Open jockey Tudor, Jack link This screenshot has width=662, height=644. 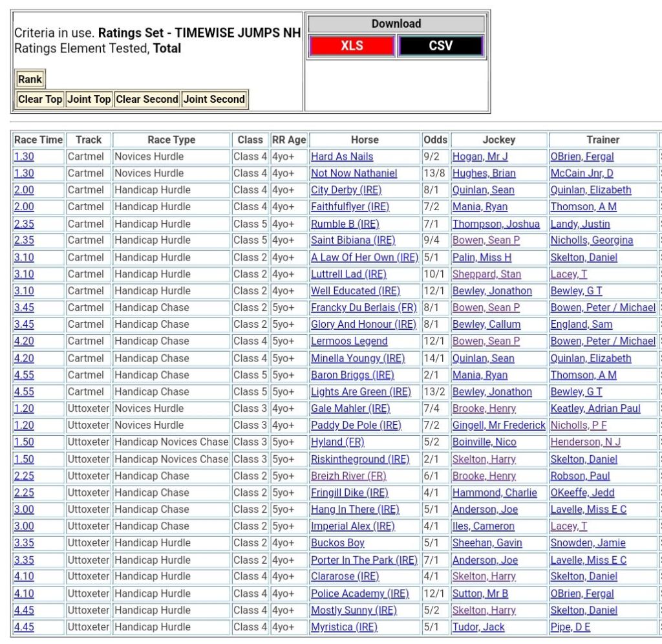[x=478, y=627]
